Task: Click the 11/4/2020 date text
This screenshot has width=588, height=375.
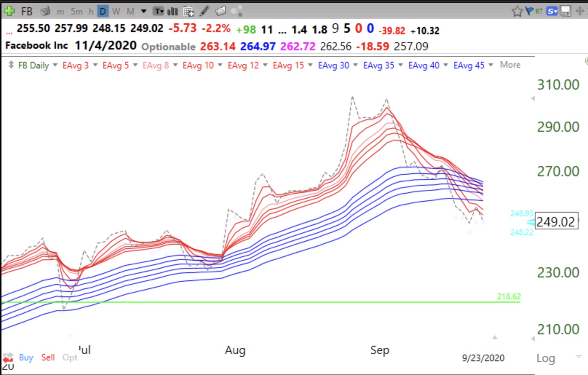Action: 106,46
